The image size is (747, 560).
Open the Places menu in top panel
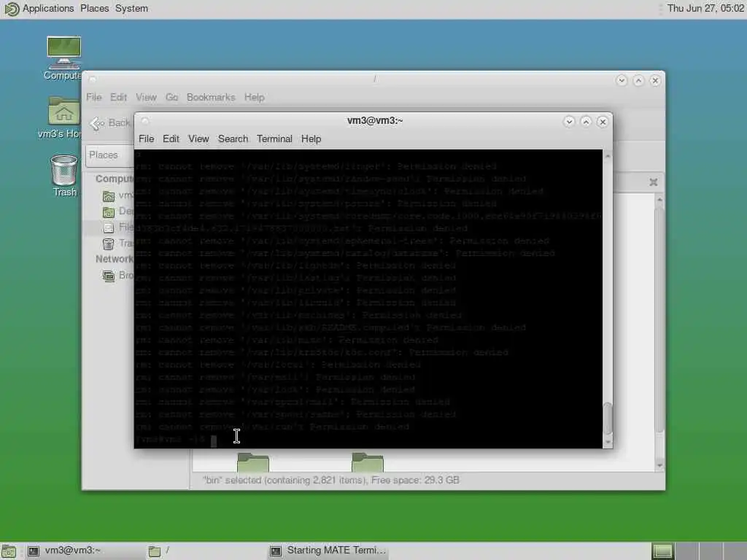click(x=94, y=9)
